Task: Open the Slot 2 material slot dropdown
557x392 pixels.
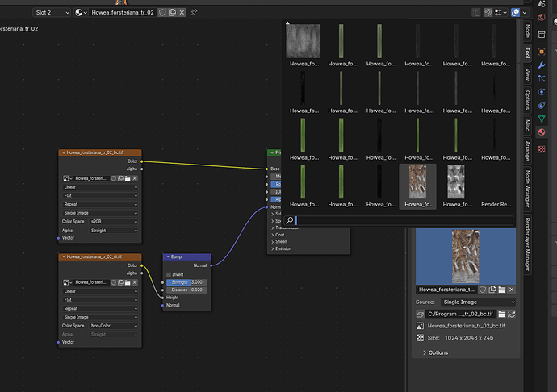Action: [x=52, y=12]
